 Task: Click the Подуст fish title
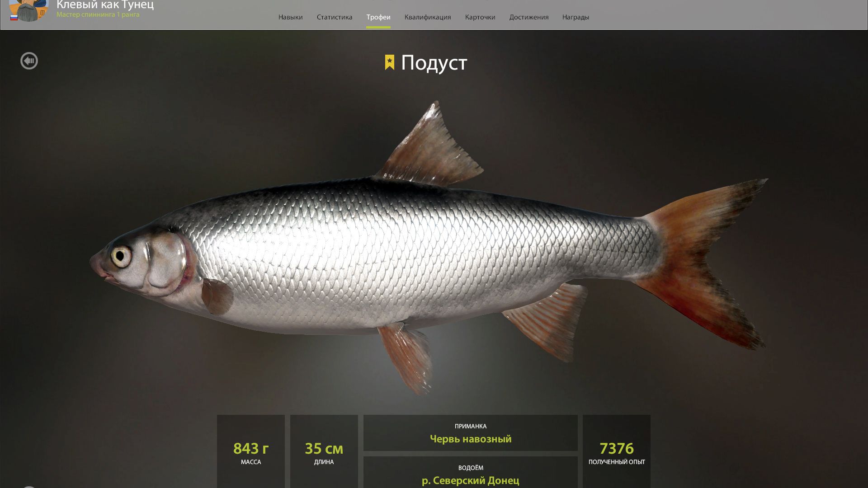pyautogui.click(x=434, y=63)
